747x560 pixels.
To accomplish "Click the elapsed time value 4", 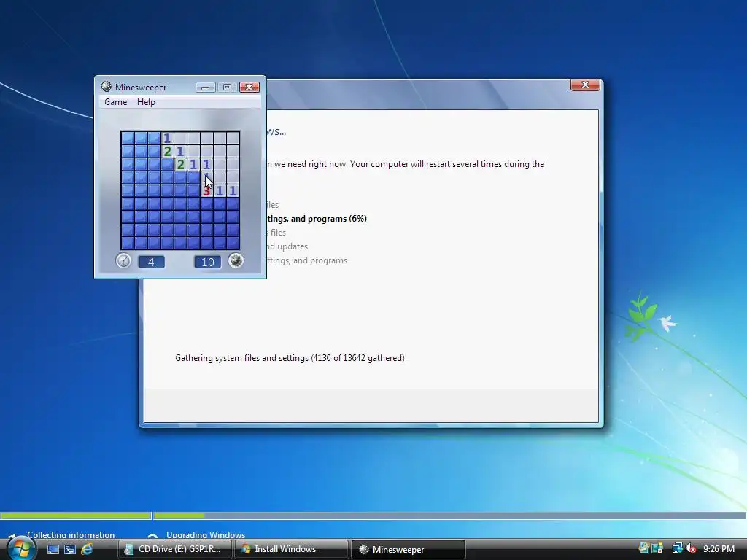I will [152, 262].
